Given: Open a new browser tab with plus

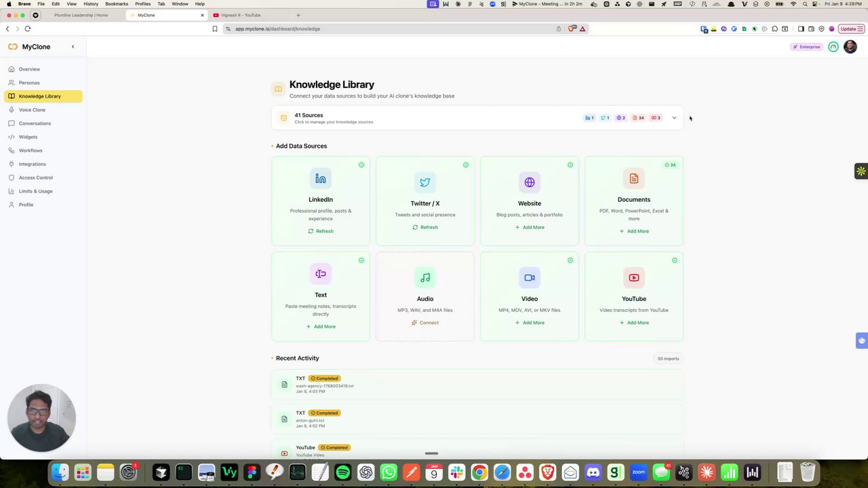Looking at the screenshot, I should (298, 15).
